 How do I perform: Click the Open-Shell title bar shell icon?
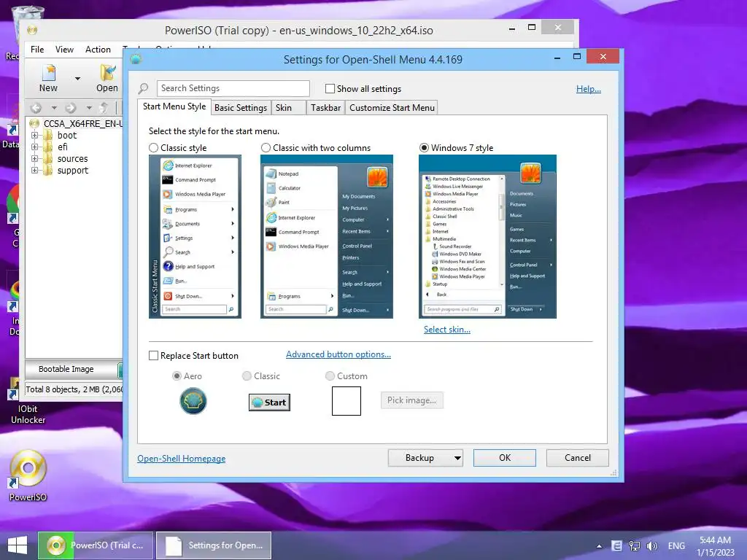click(x=136, y=59)
